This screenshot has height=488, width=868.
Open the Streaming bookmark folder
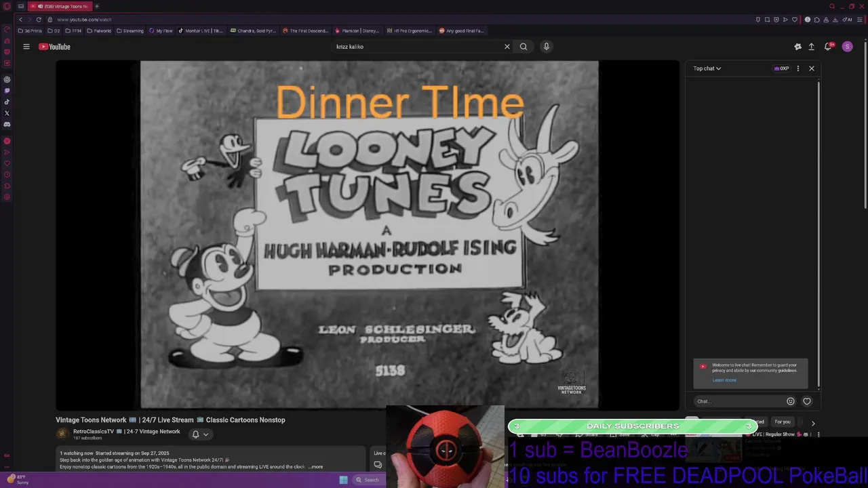[x=130, y=30]
